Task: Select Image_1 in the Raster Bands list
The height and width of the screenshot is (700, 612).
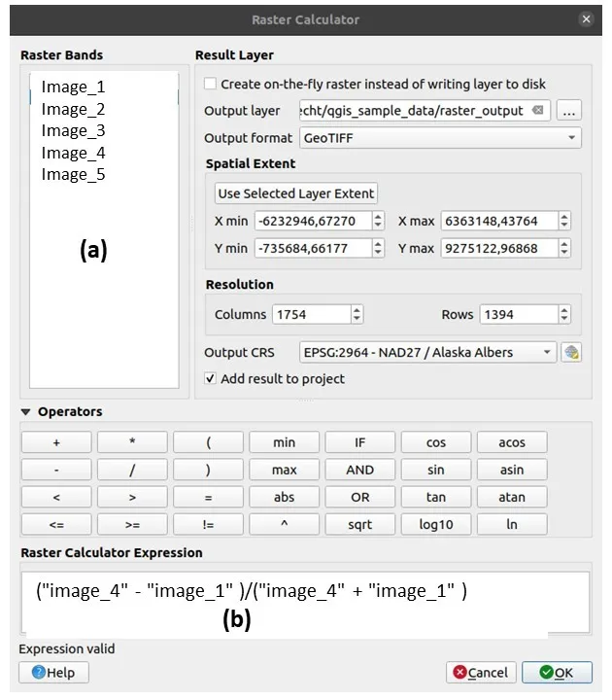Action: click(x=73, y=87)
